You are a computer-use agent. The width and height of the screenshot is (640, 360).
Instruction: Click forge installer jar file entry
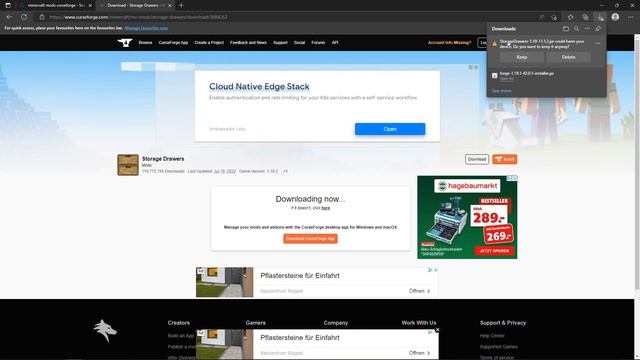coord(527,73)
